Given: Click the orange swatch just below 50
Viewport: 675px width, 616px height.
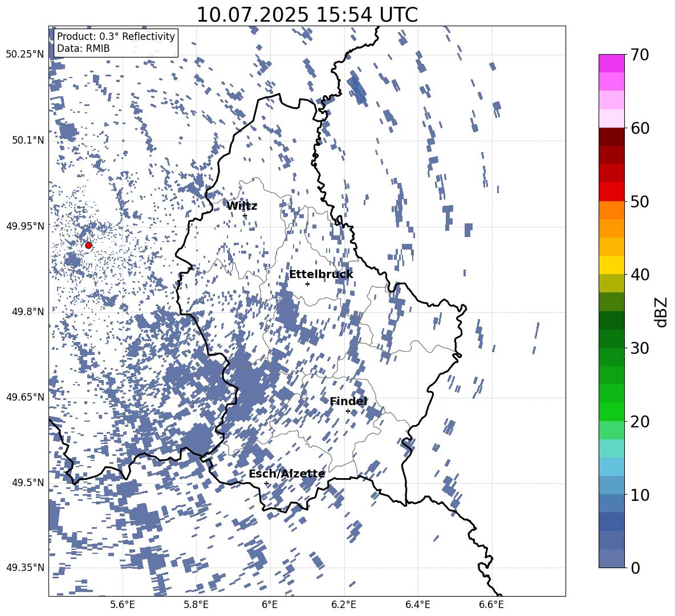Looking at the screenshot, I should (611, 210).
